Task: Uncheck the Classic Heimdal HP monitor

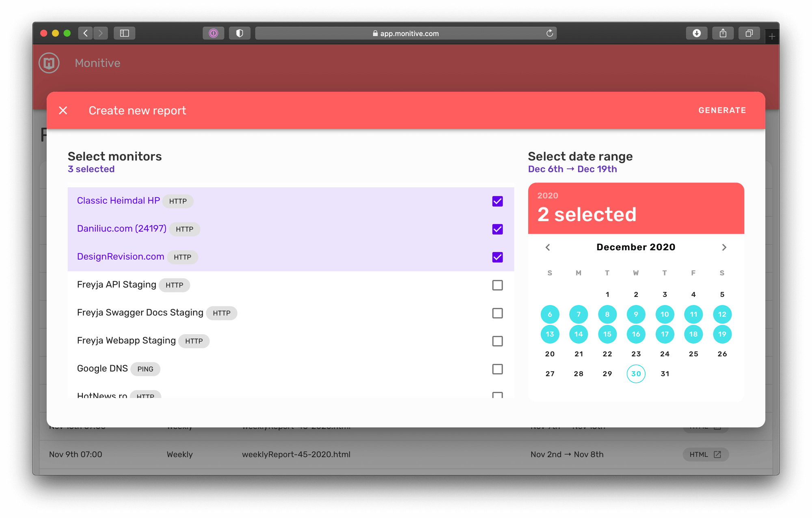Action: click(497, 201)
